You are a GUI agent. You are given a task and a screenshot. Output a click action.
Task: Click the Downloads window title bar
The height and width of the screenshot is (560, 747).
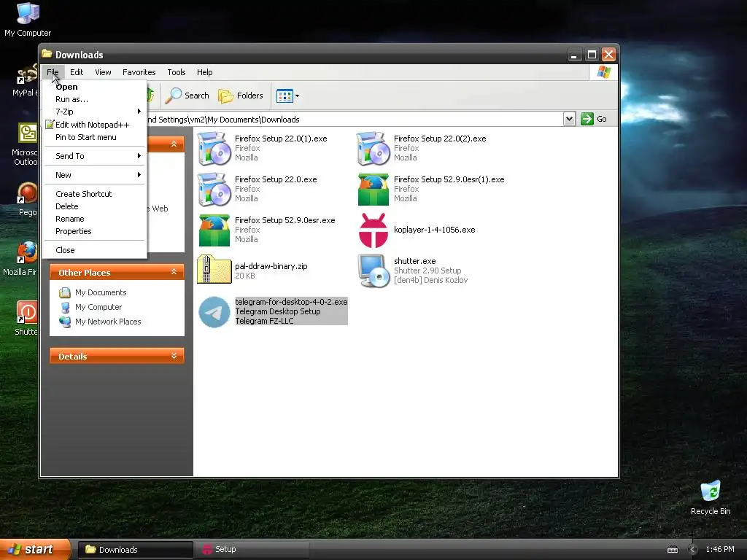coord(305,54)
